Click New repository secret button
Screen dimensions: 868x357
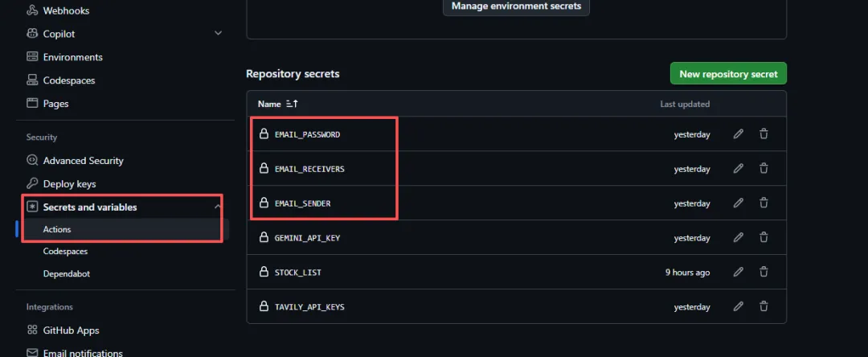pos(728,74)
